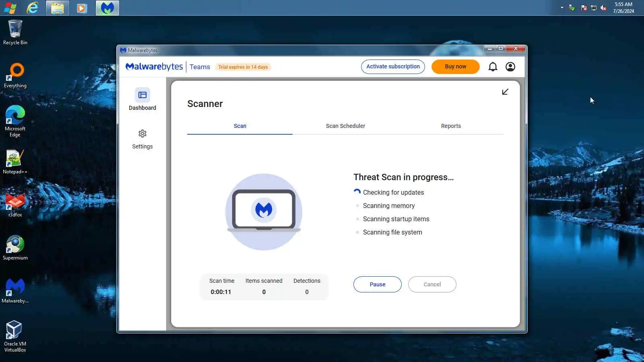Click the Teams edition label
The height and width of the screenshot is (362, 644).
point(200,67)
